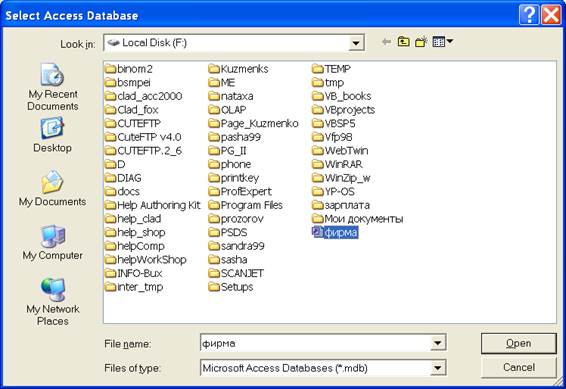Open My Recent Documents shortcut
The image size is (566, 389).
[x=52, y=87]
